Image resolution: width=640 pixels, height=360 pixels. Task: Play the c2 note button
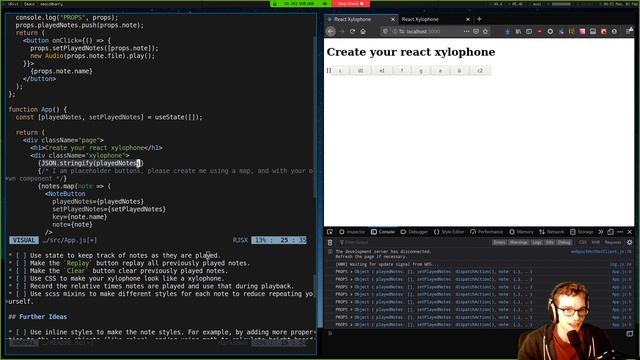(480, 71)
